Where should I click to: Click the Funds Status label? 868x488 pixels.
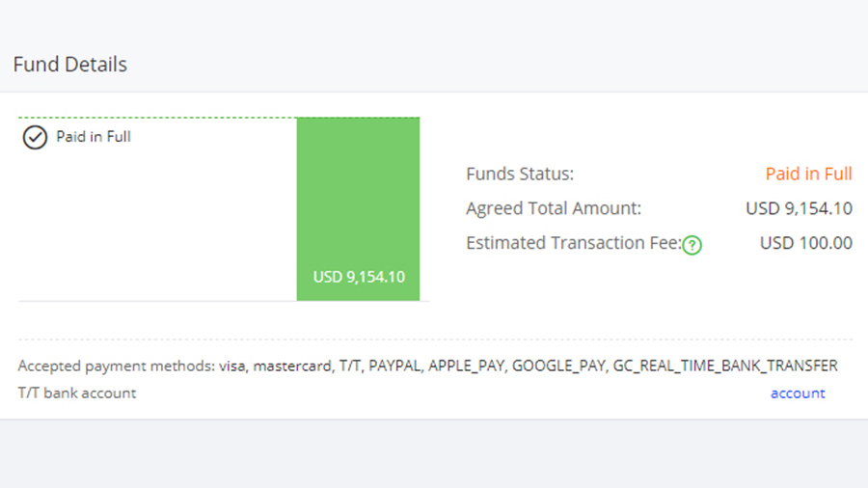point(520,175)
